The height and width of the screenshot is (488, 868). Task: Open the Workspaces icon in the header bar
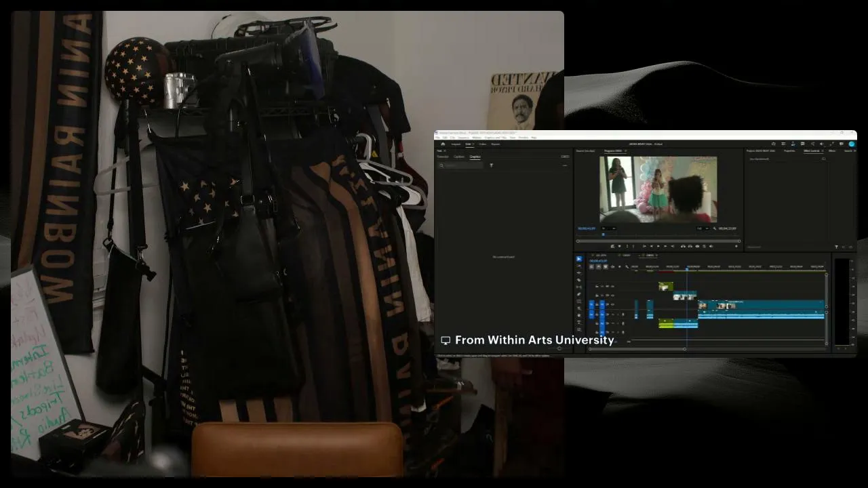(x=783, y=144)
